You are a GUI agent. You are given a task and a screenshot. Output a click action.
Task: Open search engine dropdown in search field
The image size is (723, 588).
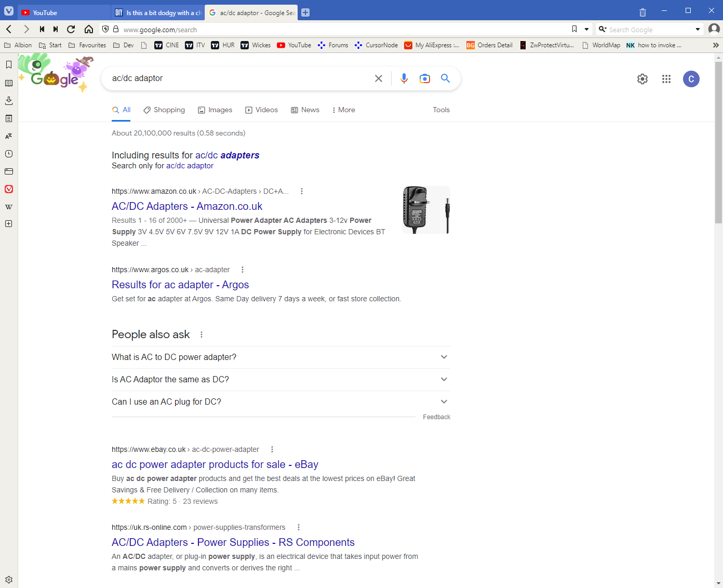pos(698,30)
